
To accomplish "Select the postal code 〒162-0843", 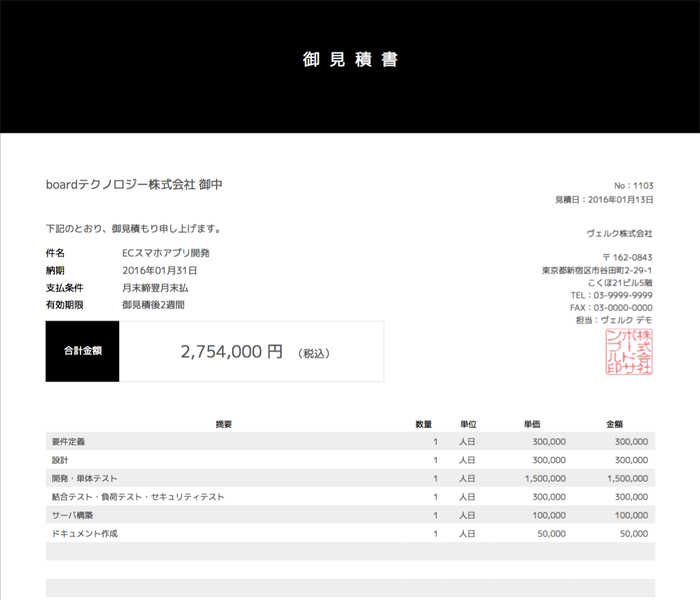I will pyautogui.click(x=627, y=258).
